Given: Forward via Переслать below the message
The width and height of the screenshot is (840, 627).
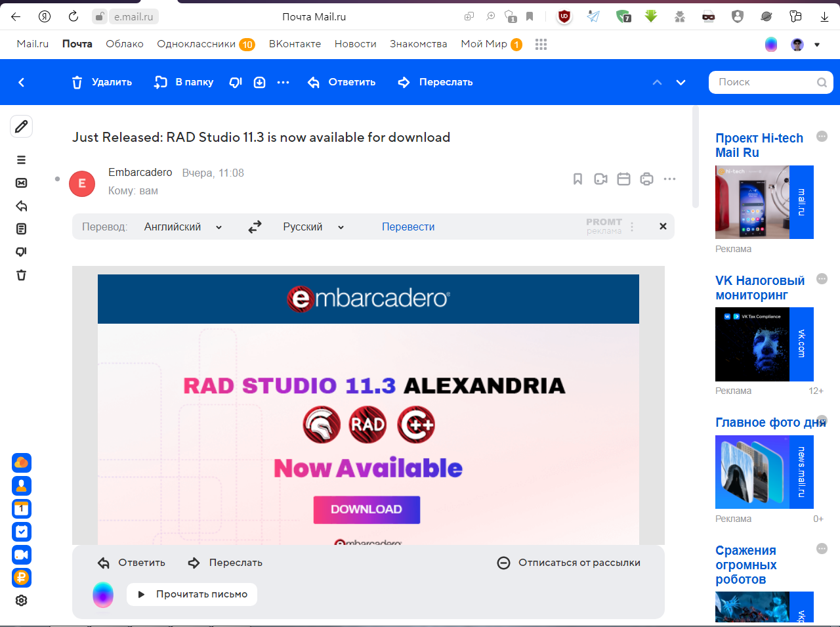Looking at the screenshot, I should tap(225, 563).
